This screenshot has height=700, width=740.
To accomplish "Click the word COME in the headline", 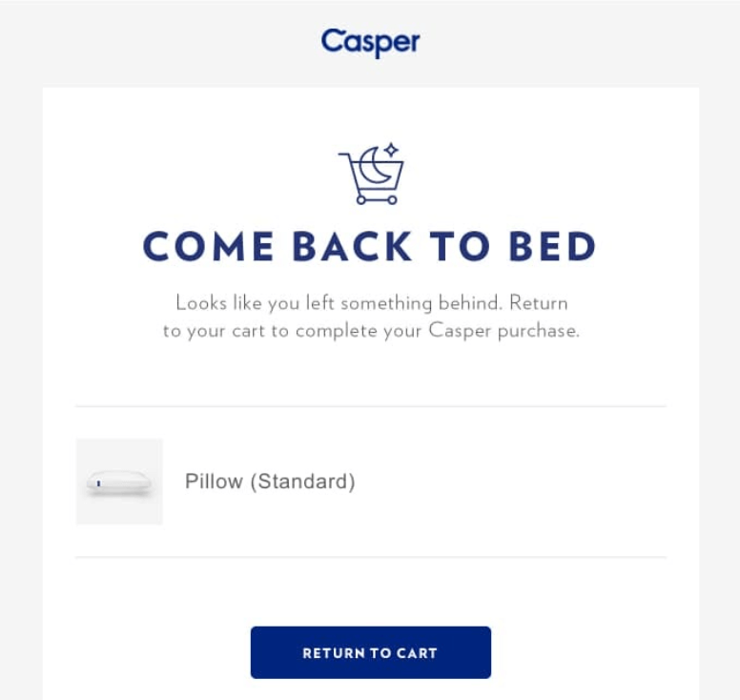I will (x=208, y=246).
